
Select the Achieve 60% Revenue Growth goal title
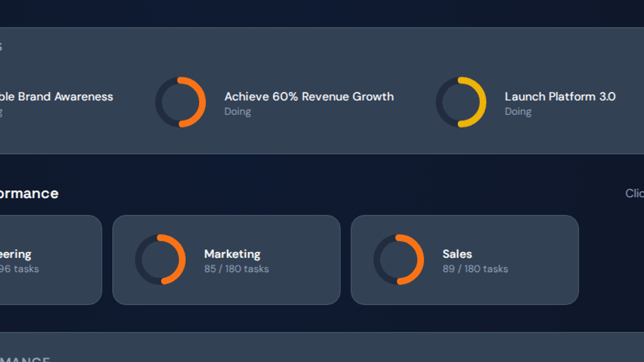tap(309, 97)
